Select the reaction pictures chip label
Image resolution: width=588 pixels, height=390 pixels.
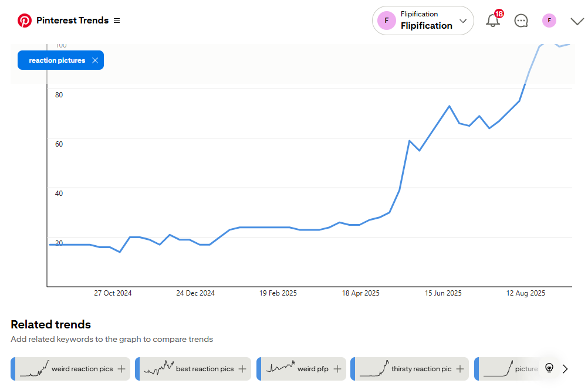57,60
